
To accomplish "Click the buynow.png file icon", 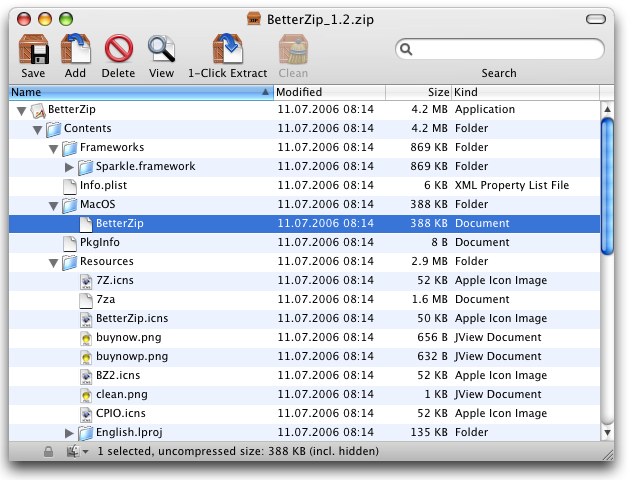I will pyautogui.click(x=86, y=338).
